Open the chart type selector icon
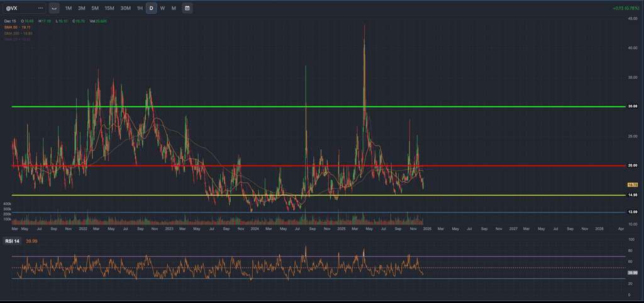Viewport: 644px width, 303px height. [54, 8]
